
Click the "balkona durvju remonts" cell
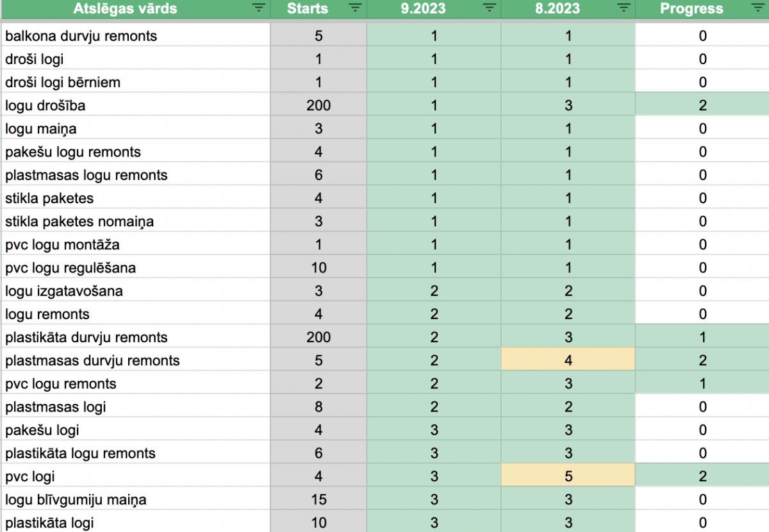click(81, 36)
